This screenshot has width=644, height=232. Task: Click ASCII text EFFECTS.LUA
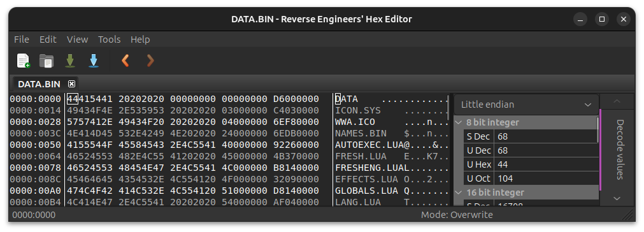[x=366, y=180]
